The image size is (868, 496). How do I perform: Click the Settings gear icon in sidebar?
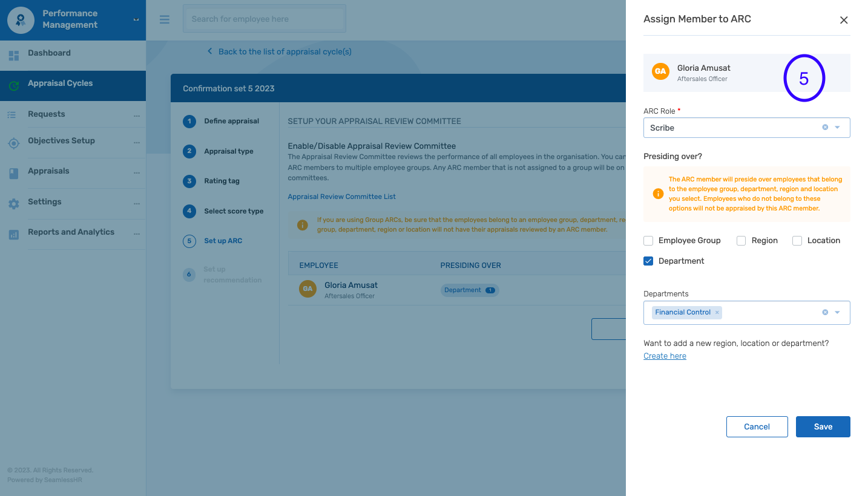(13, 204)
